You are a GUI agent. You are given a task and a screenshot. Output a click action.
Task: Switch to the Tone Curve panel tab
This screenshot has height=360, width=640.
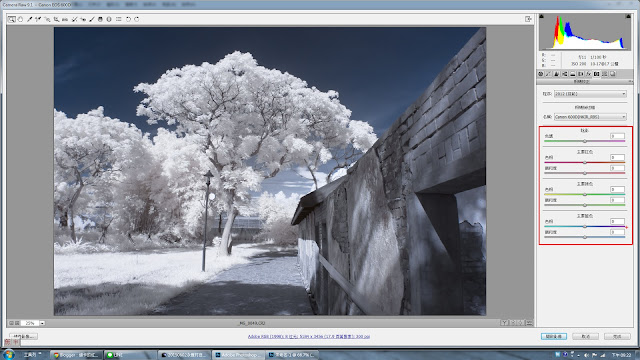pos(549,74)
